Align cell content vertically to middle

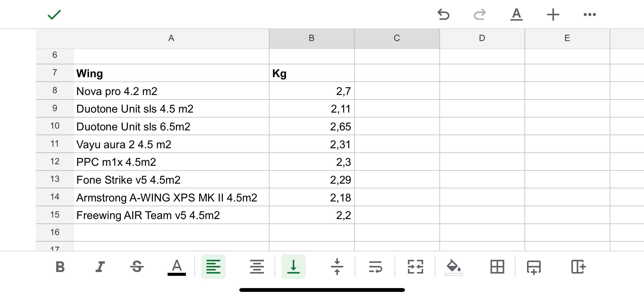coord(337,267)
